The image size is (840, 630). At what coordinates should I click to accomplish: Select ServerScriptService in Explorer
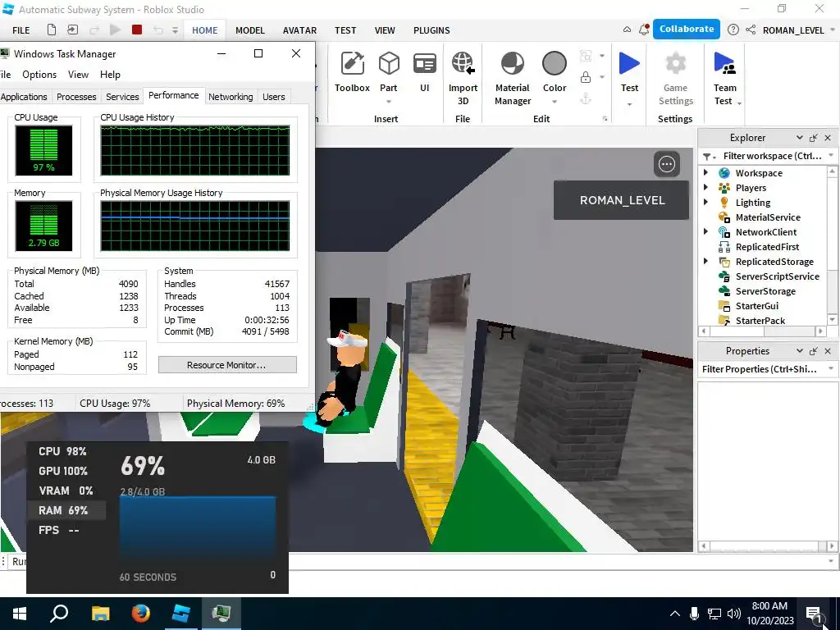[778, 276]
